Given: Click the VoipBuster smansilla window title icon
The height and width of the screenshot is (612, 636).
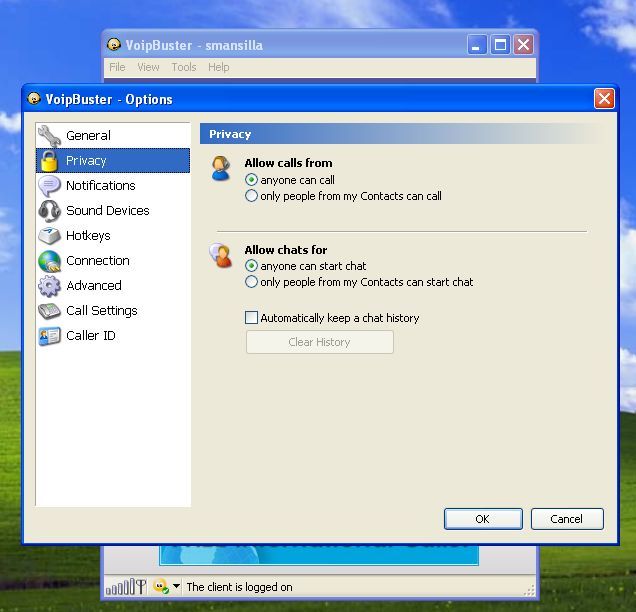Looking at the screenshot, I should point(114,45).
